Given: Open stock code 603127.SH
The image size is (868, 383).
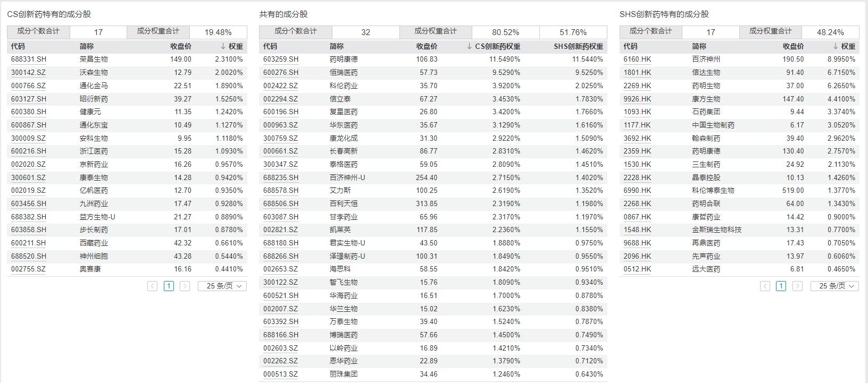Looking at the screenshot, I should (x=29, y=99).
